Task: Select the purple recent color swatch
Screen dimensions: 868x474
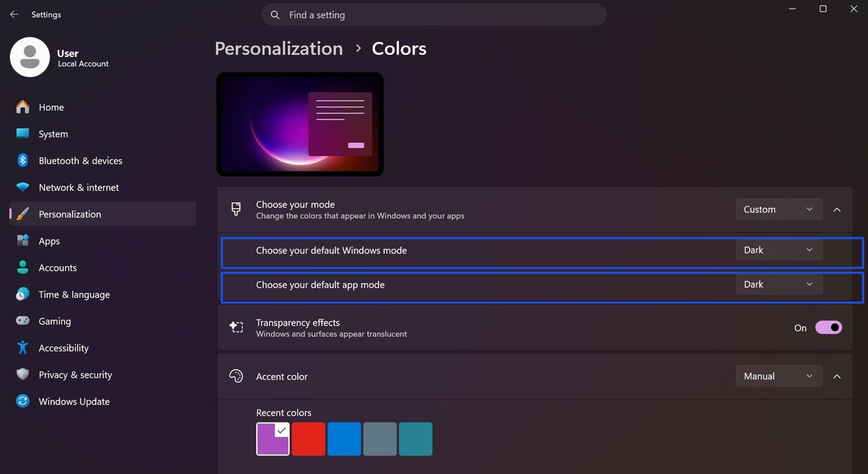Action: pyautogui.click(x=273, y=439)
